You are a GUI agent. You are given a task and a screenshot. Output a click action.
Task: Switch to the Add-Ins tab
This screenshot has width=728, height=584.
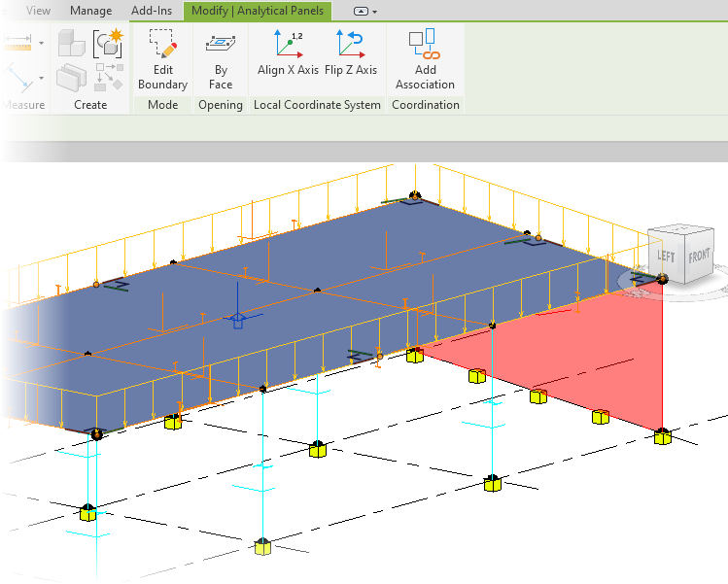coord(150,11)
